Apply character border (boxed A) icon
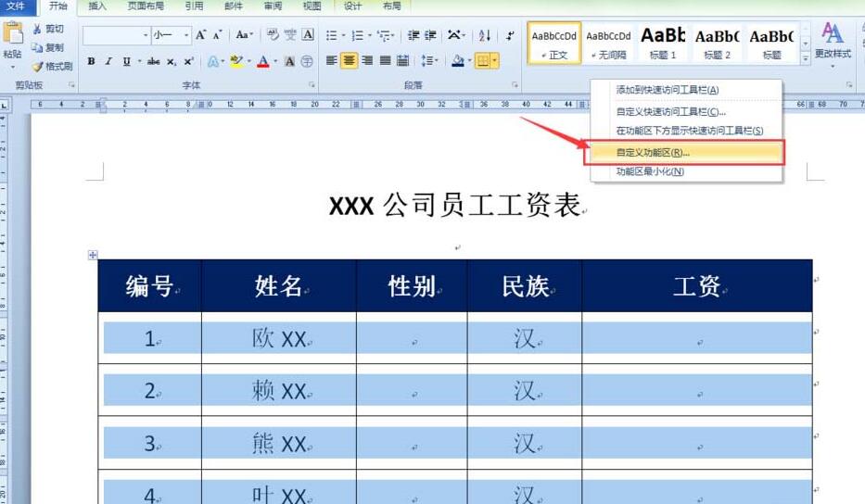Viewport: 865px width, 504px height. (308, 34)
